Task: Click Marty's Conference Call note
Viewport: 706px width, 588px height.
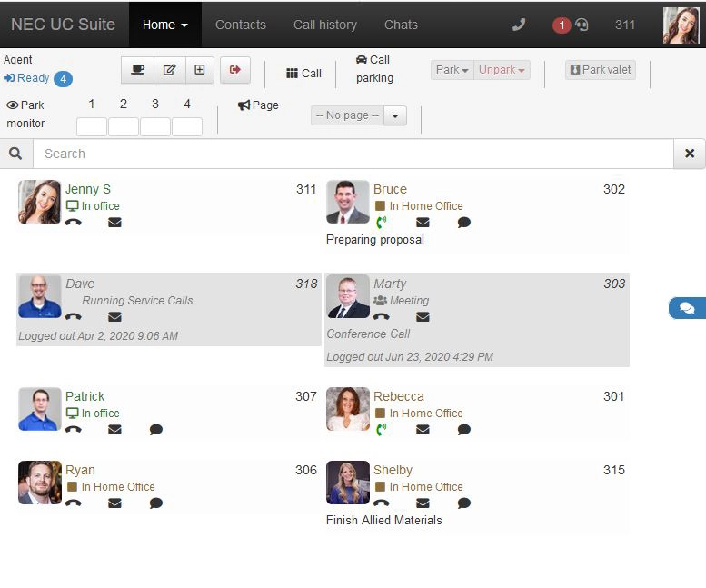Action: 368,334
